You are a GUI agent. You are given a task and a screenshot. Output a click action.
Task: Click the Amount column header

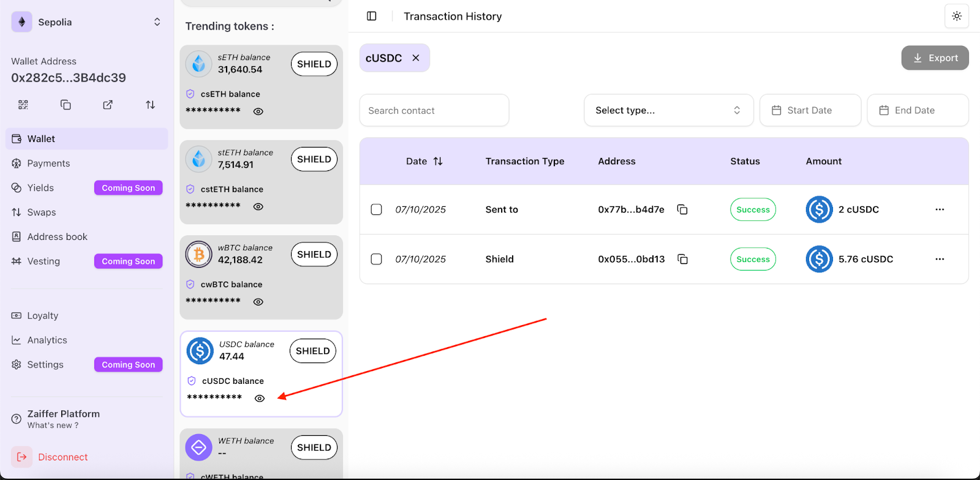tap(824, 161)
